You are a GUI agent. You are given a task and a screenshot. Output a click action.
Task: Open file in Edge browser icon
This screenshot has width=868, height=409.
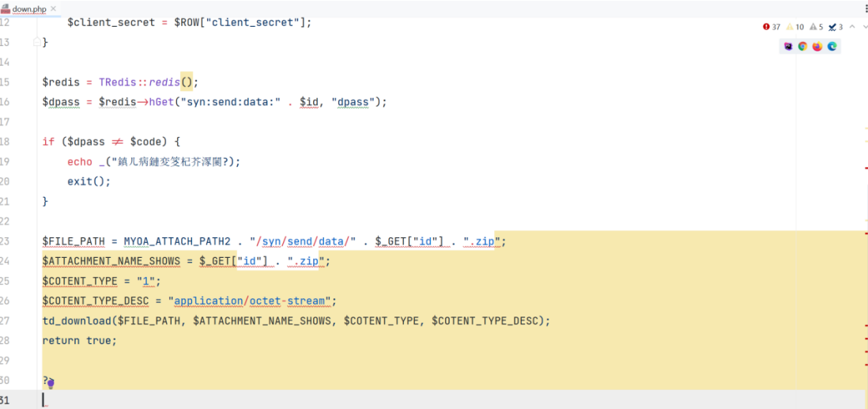[832, 47]
